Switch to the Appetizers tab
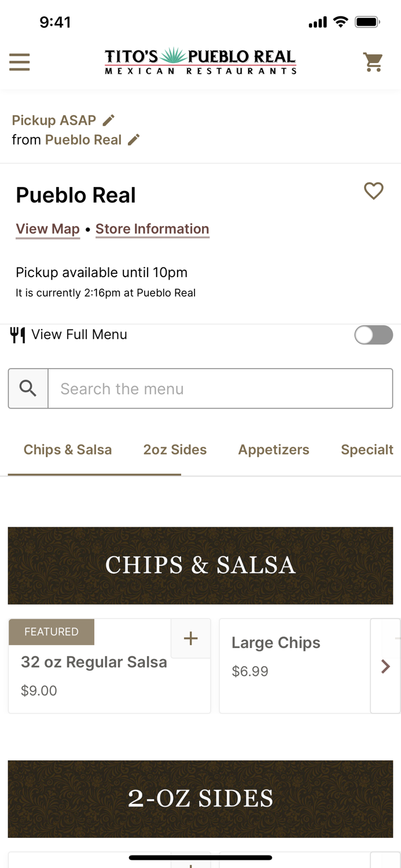This screenshot has height=868, width=401. 274,450
